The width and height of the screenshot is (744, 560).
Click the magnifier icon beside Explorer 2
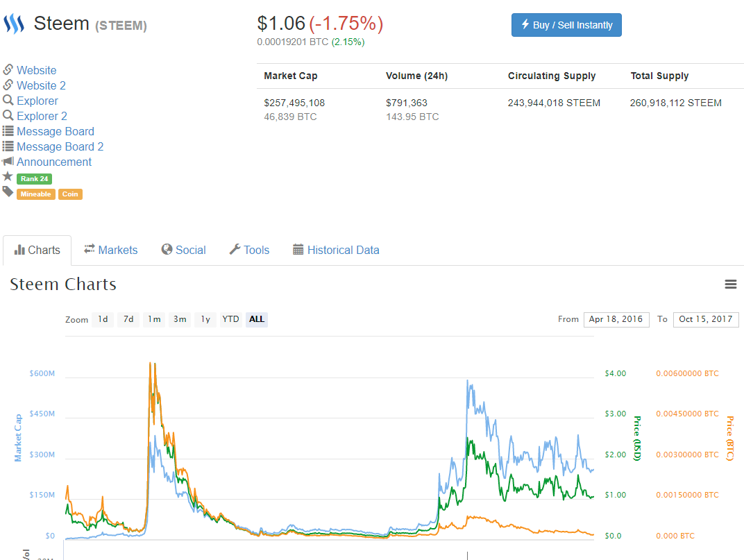pyautogui.click(x=8, y=115)
